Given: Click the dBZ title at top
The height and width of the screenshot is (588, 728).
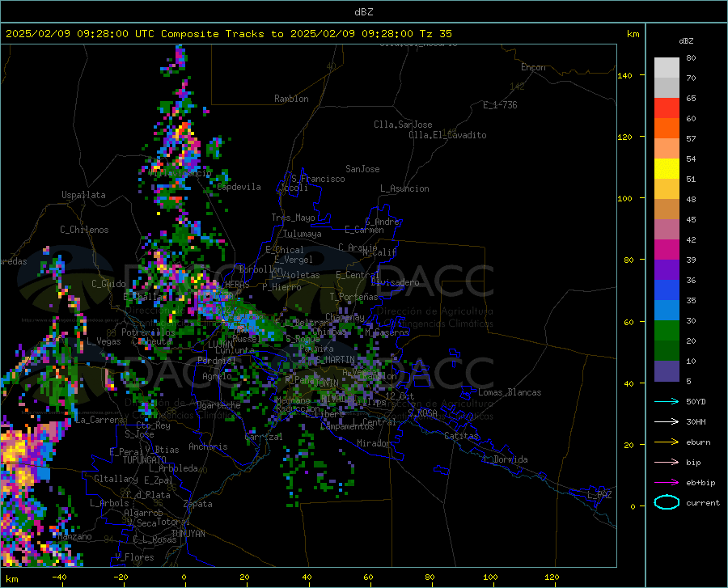Looking at the screenshot, I should click(x=363, y=12).
